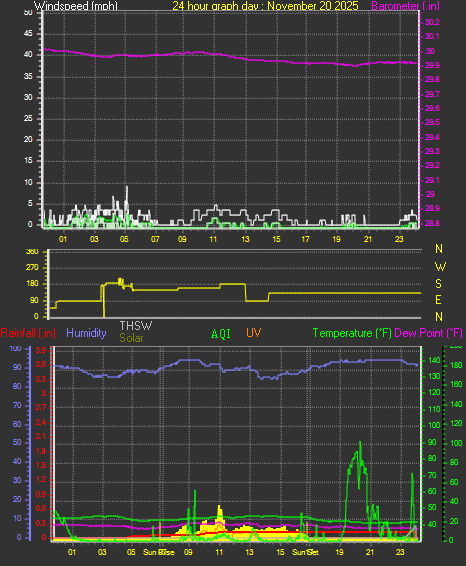Click the 180 dew point scale value
Image resolution: width=466 pixels, height=566 pixels.
[x=457, y=365]
